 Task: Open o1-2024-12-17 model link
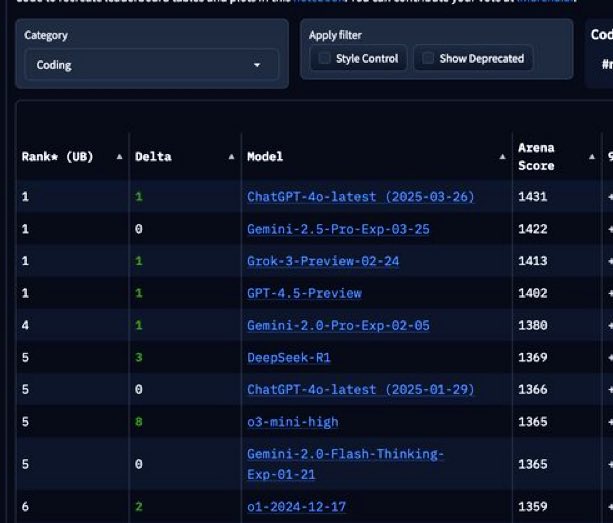tap(296, 507)
